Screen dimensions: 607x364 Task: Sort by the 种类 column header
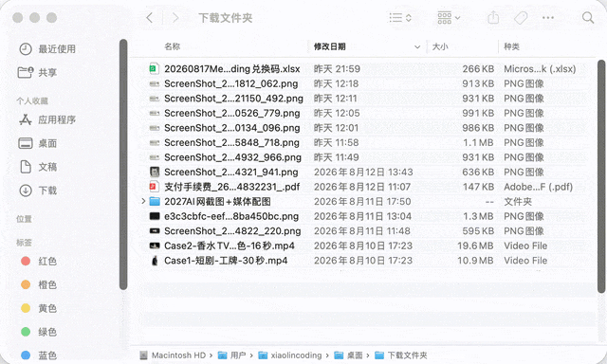512,46
